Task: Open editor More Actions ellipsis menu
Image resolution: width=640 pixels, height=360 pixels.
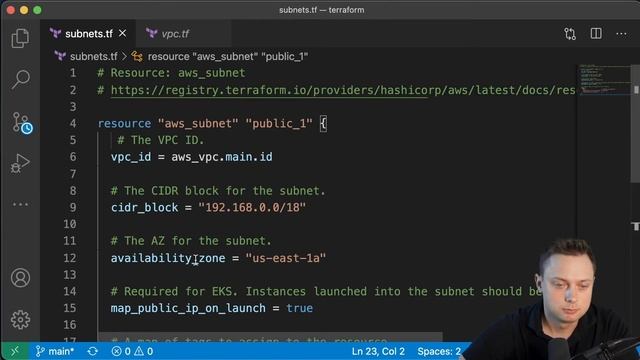Action: [x=621, y=34]
